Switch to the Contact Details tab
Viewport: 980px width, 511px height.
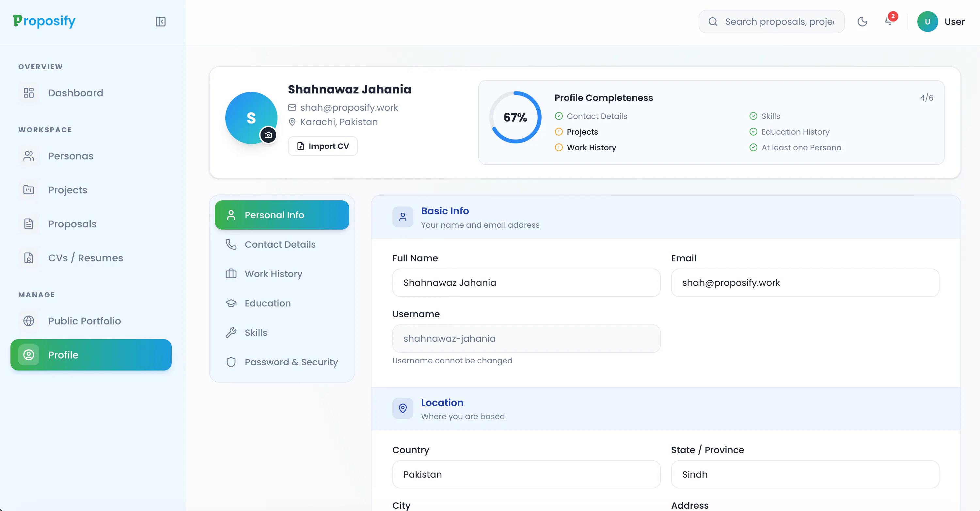coord(282,244)
